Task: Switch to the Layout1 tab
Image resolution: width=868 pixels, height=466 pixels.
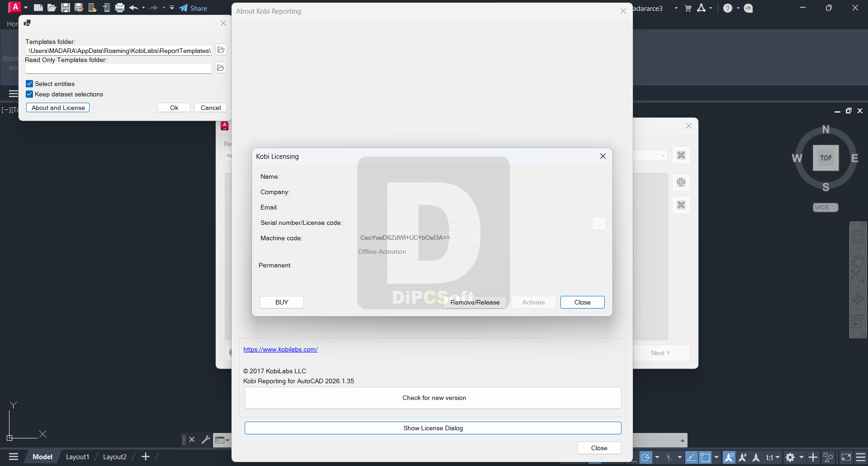Action: coord(78,457)
